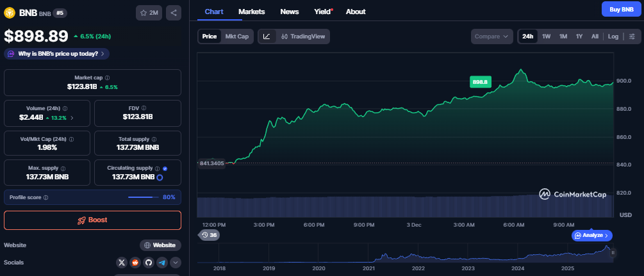Open the Yield tab
The width and height of the screenshot is (644, 276).
(x=323, y=12)
